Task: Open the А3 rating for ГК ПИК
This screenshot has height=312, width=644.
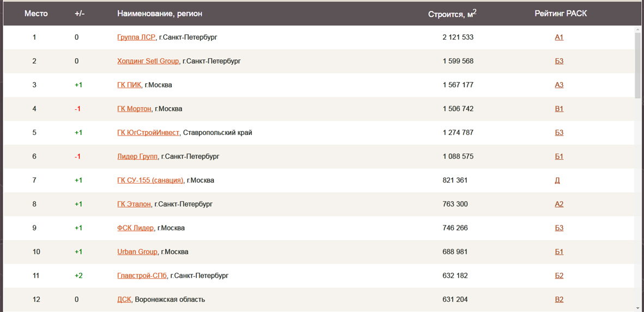Action: [559, 85]
